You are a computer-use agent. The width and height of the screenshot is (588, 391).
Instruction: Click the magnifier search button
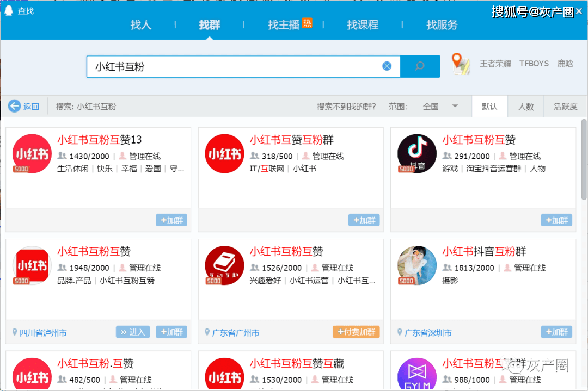(420, 66)
